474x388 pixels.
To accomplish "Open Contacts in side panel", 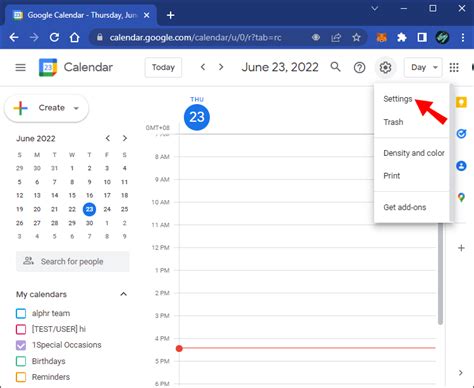I will point(461,166).
